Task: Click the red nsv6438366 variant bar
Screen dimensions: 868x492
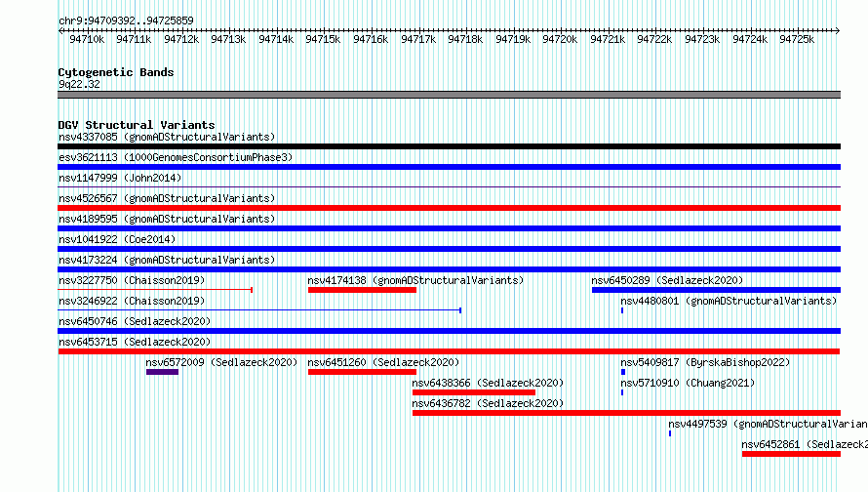Action: click(x=474, y=392)
